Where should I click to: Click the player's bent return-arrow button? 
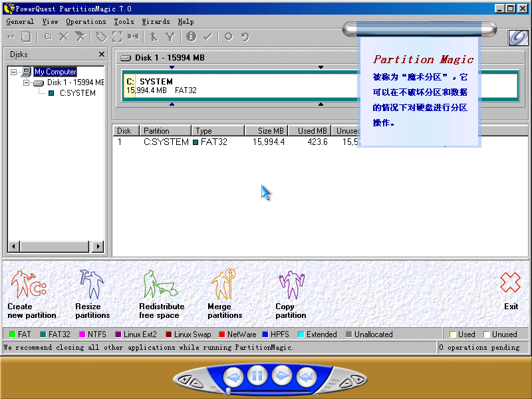[x=307, y=376]
